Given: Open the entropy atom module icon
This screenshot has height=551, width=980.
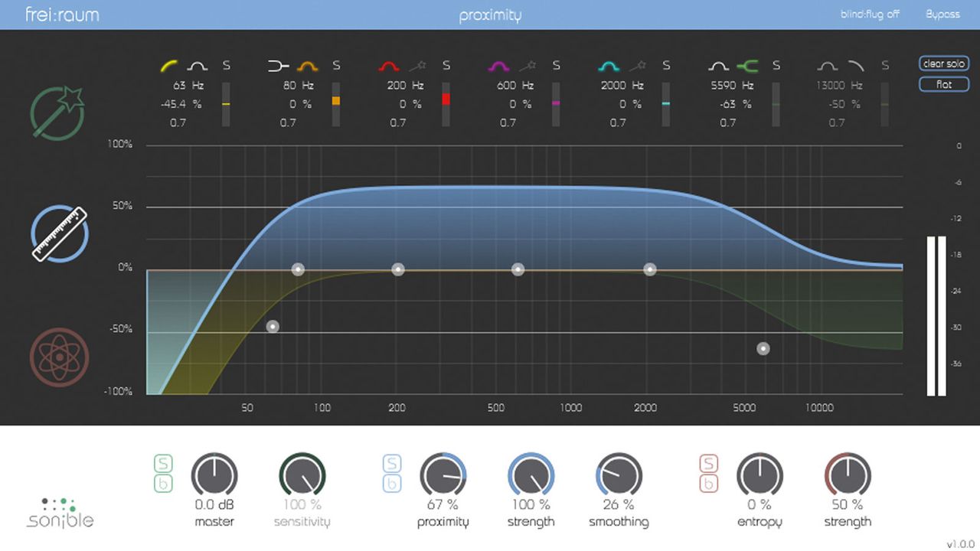Looking at the screenshot, I should pos(60,357).
